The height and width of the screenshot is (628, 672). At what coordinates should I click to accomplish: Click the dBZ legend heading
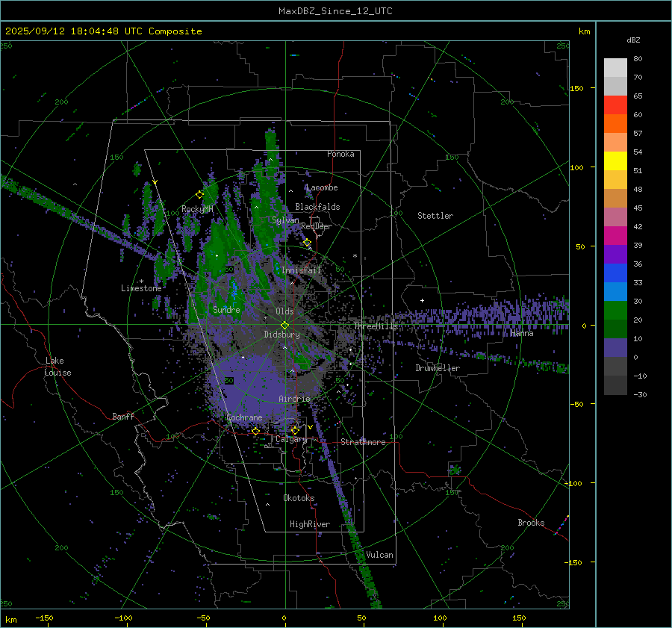[x=633, y=40]
